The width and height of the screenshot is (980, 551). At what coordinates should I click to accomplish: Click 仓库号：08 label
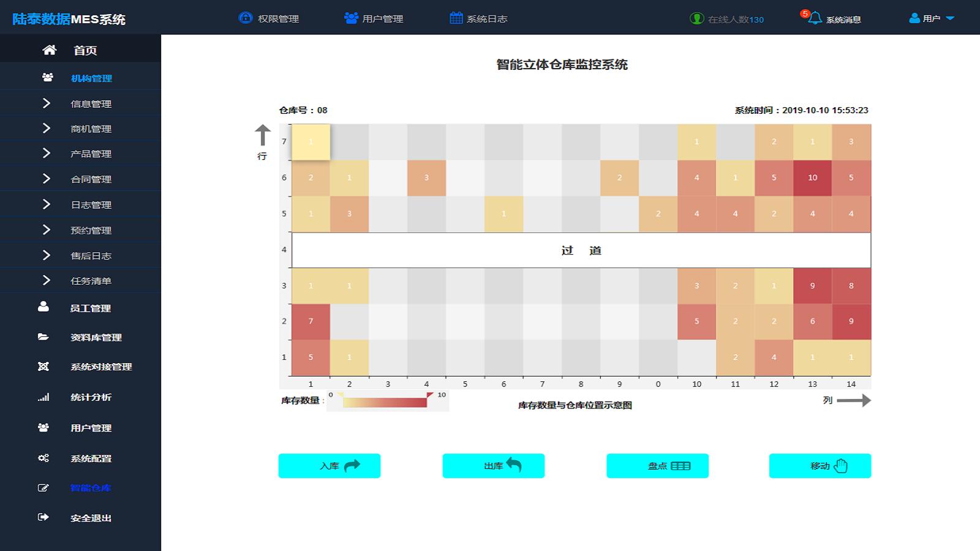303,110
